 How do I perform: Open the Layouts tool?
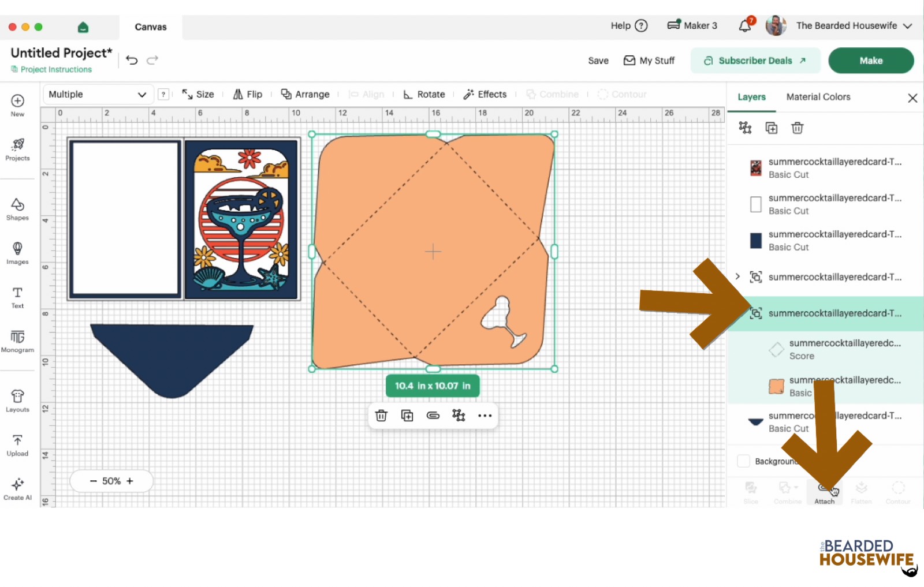[17, 401]
